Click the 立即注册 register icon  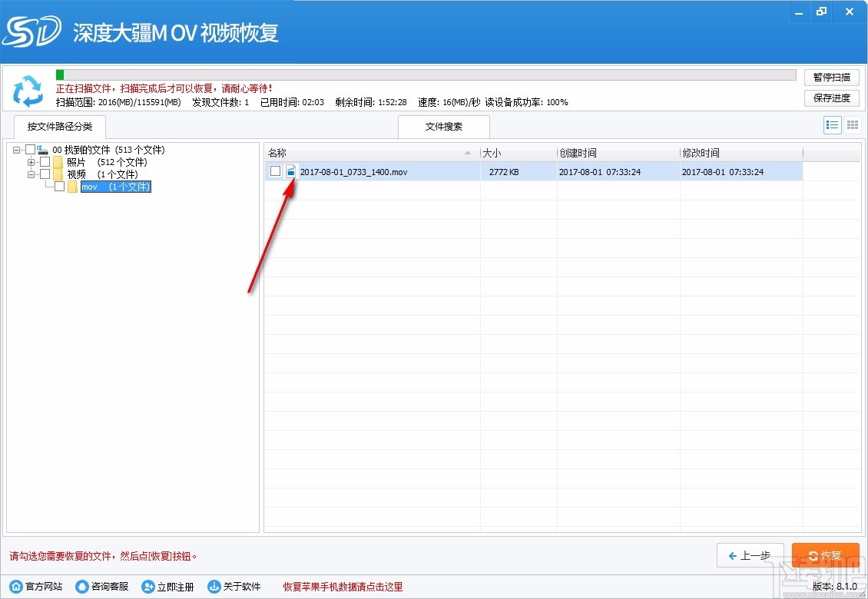147,586
